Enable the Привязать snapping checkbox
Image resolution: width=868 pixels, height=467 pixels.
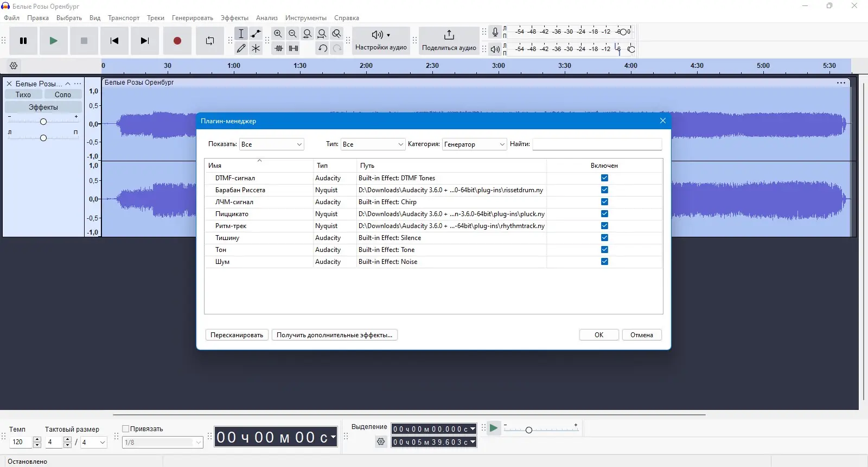click(126, 429)
